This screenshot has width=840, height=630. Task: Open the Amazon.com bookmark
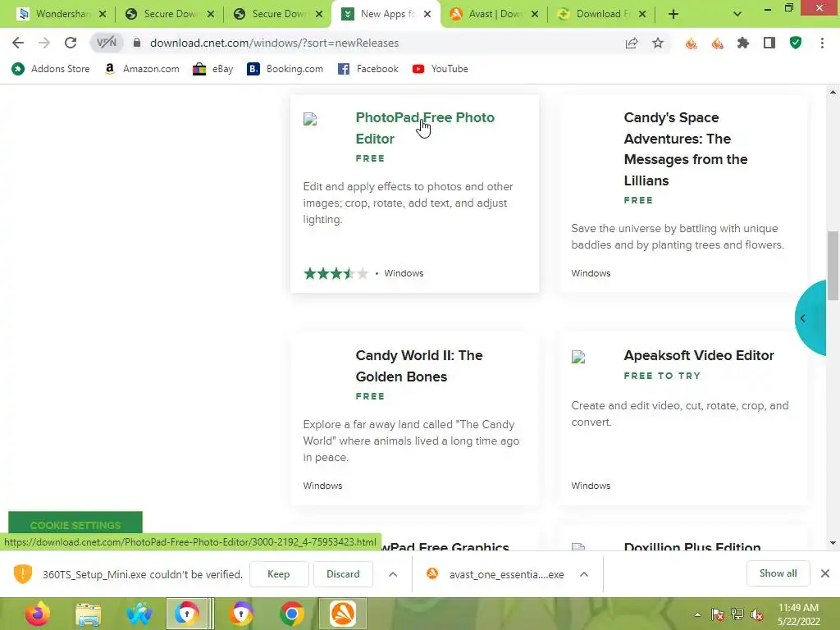coord(142,69)
